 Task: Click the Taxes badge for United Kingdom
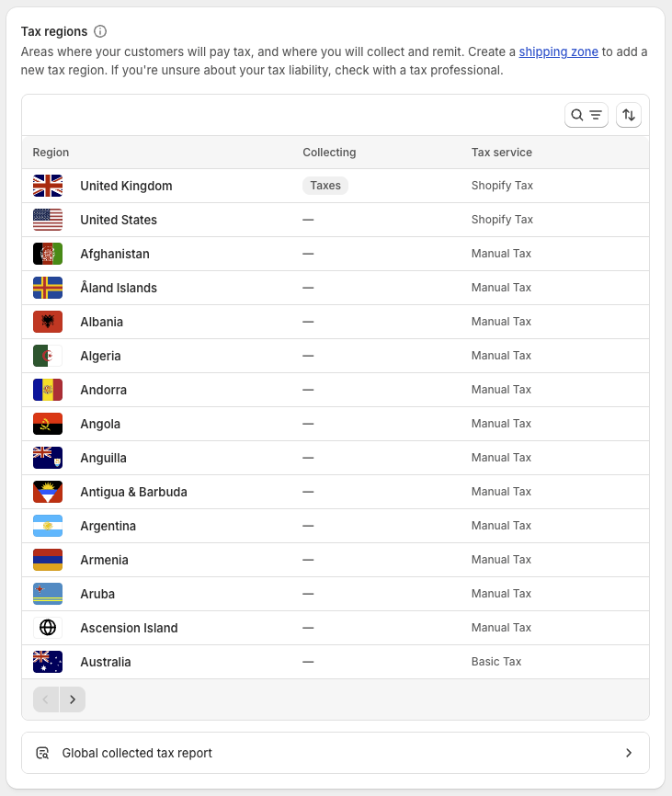pyautogui.click(x=325, y=185)
